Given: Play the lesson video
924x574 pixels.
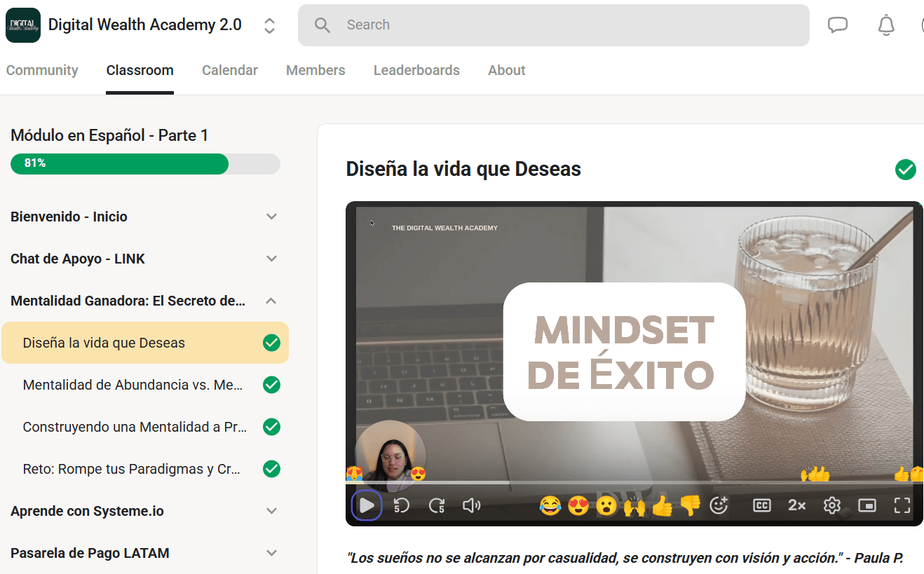Looking at the screenshot, I should click(367, 505).
